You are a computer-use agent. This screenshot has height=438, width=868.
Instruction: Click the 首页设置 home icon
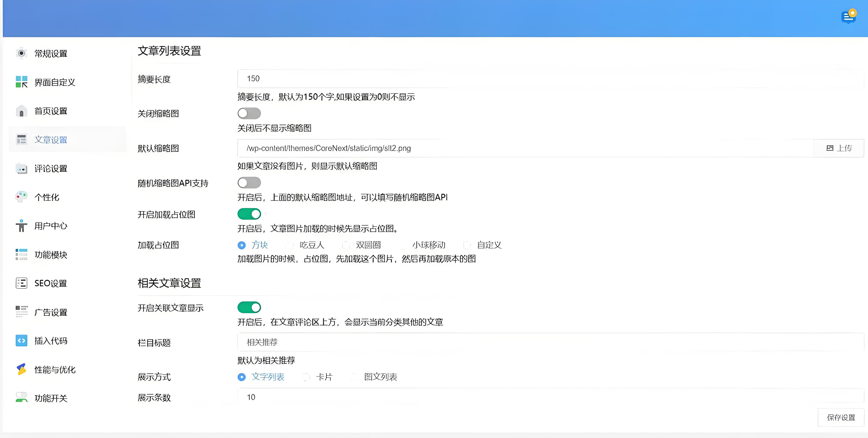(22, 111)
